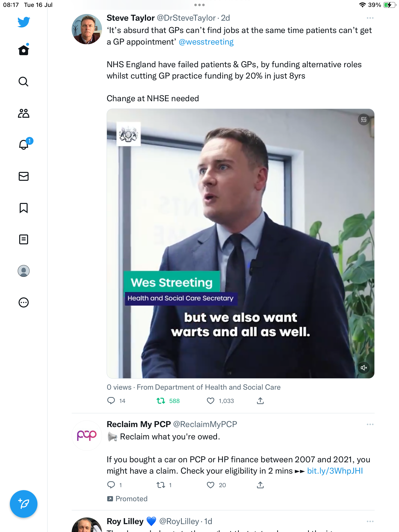This screenshot has height=532, width=399.
Task: Like Steve Taylor's tweet
Action: (211, 401)
